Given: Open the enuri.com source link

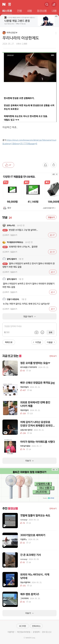Looking at the screenshot, I should point(29,142).
